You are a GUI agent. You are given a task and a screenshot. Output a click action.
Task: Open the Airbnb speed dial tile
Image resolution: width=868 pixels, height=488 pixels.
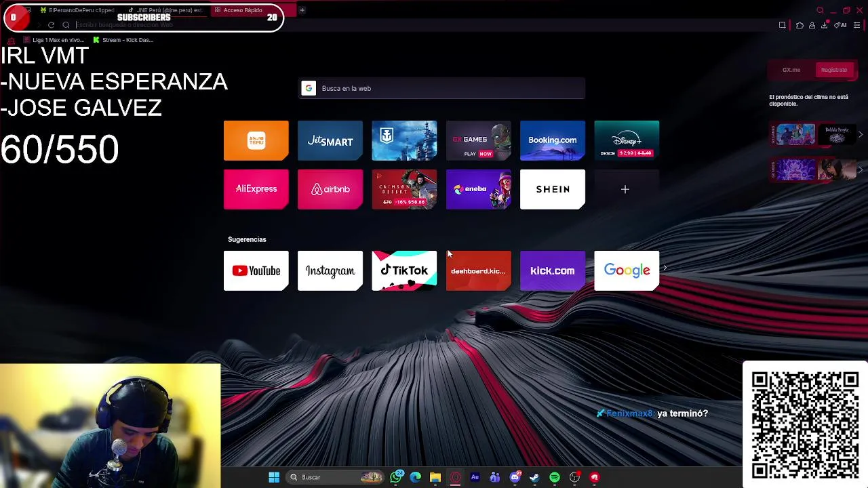click(x=330, y=189)
